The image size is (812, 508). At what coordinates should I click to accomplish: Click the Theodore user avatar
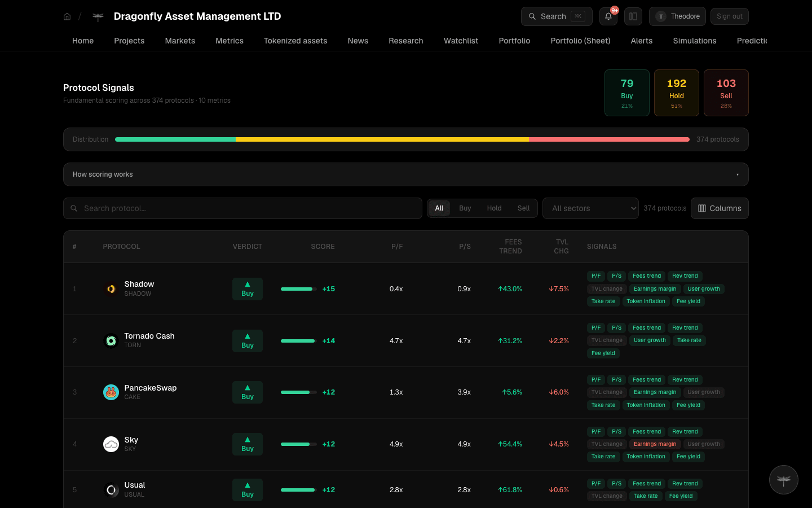[661, 16]
